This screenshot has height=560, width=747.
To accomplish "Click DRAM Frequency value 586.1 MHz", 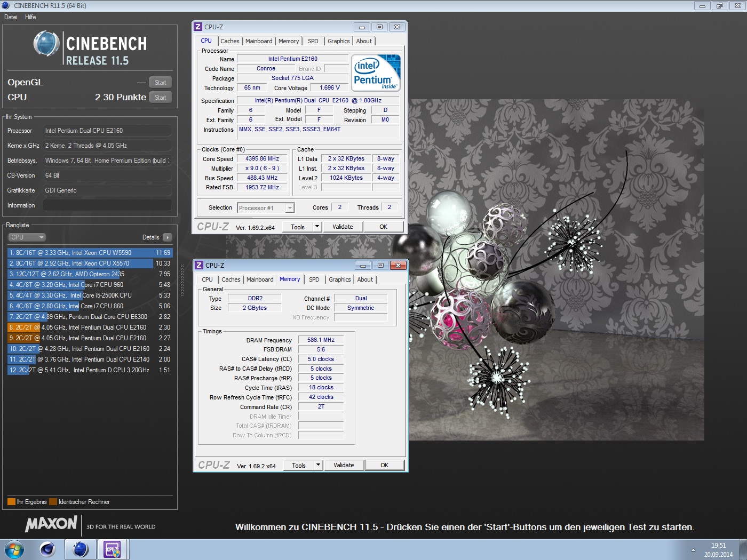I will point(321,340).
